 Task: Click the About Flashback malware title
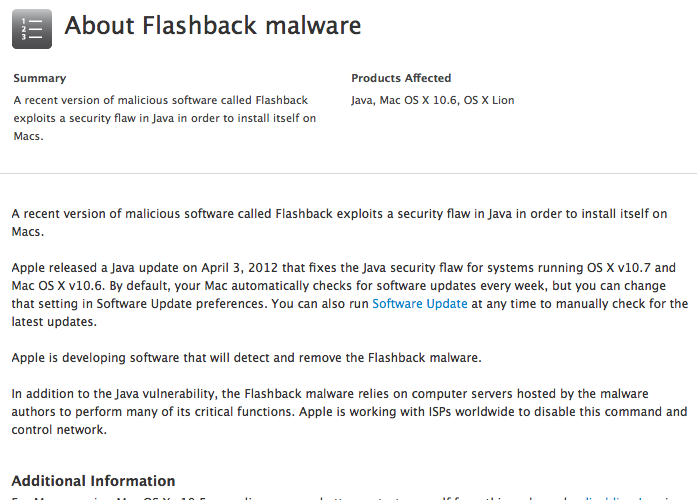tap(213, 26)
